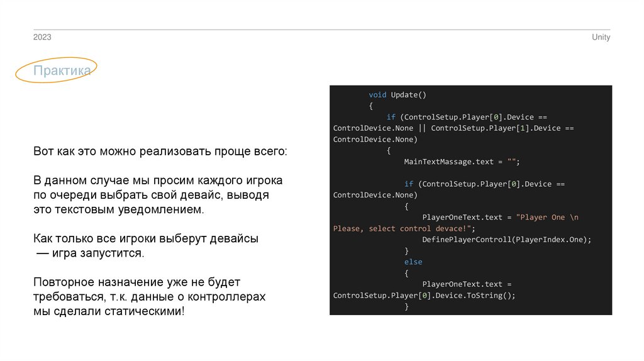Select the "void Update()" code line
Screen dimensions: 644x361
[397, 95]
